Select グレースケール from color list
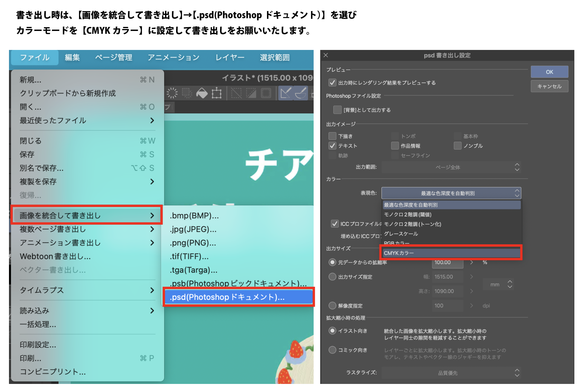This screenshot has height=392, width=586. [x=451, y=234]
